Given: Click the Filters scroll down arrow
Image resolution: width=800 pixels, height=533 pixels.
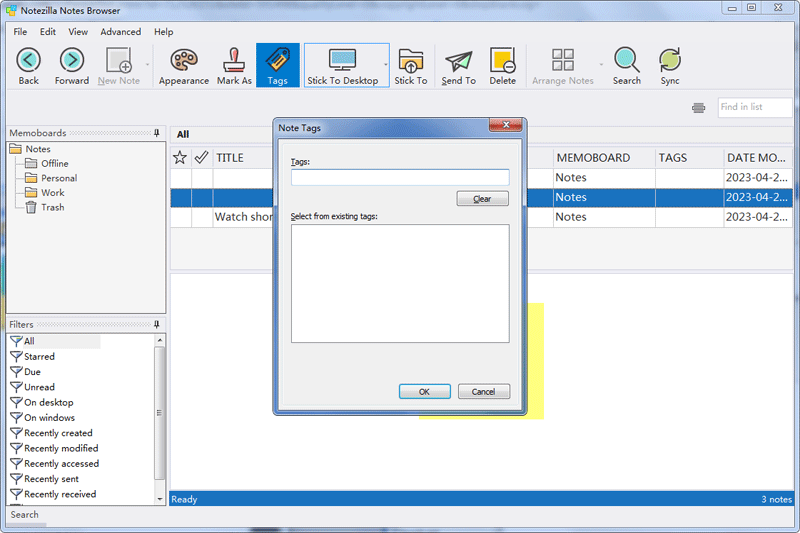Looking at the screenshot, I should pos(160,499).
